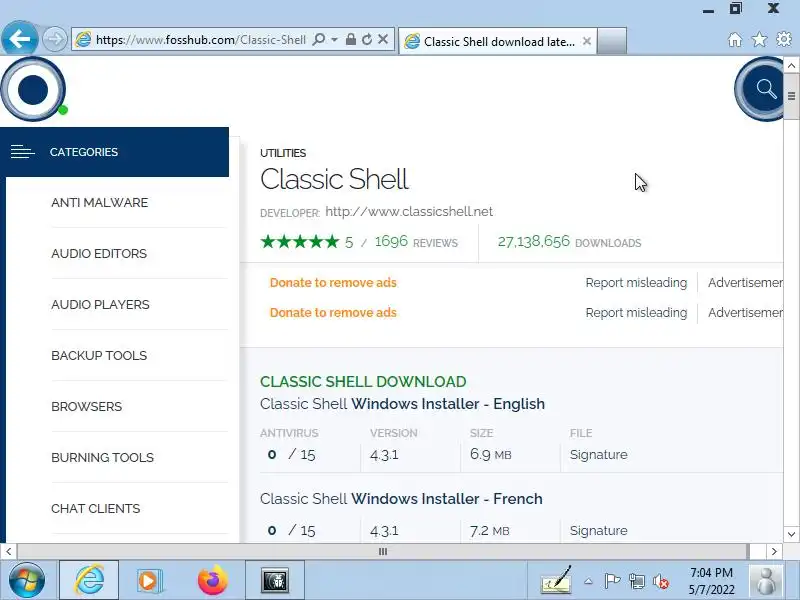Open the pen input panel tray icon
The image size is (800, 600).
(x=557, y=581)
